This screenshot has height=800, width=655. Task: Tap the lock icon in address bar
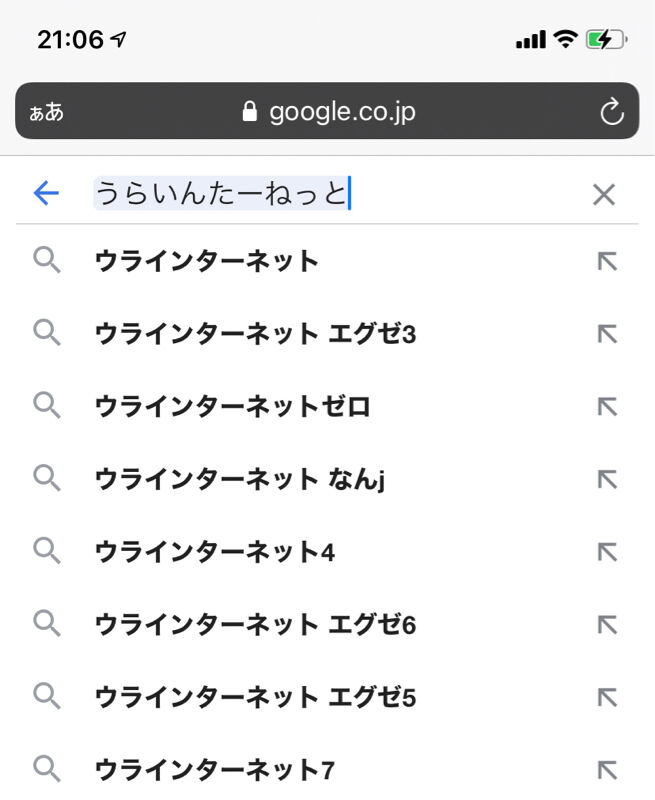(x=249, y=111)
